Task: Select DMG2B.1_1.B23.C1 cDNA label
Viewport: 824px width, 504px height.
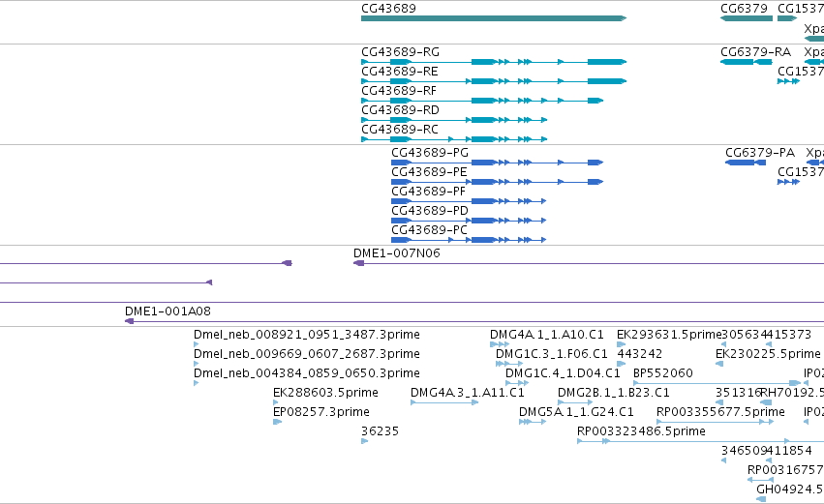Action: coord(613,393)
